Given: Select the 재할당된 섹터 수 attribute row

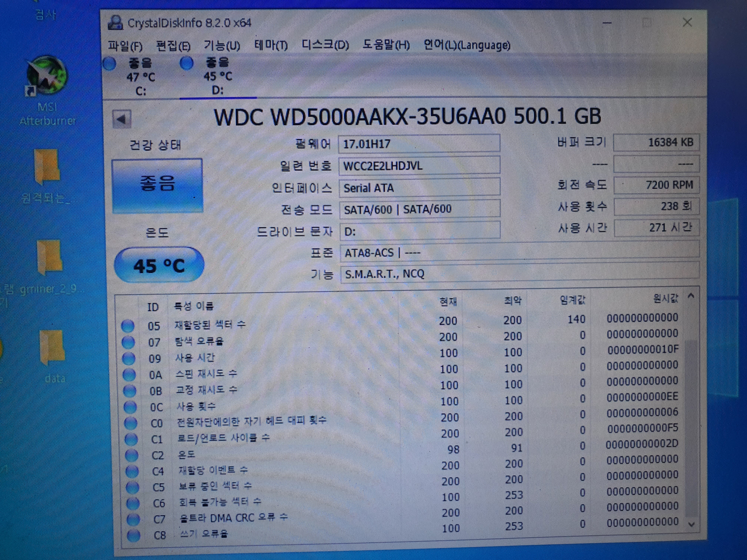Looking at the screenshot, I should point(400,322).
